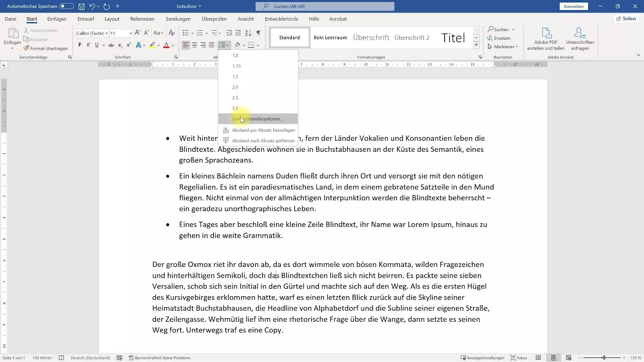Image resolution: width=644 pixels, height=362 pixels.
Task: Apply bold formatting to text
Action: (79, 45)
